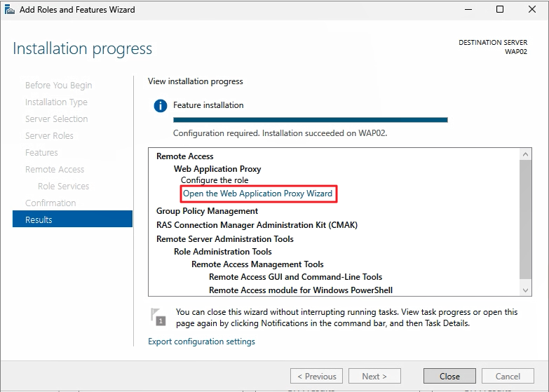Click Remote Access GUI and Command-Line Tools
The width and height of the screenshot is (549, 392).
click(295, 277)
